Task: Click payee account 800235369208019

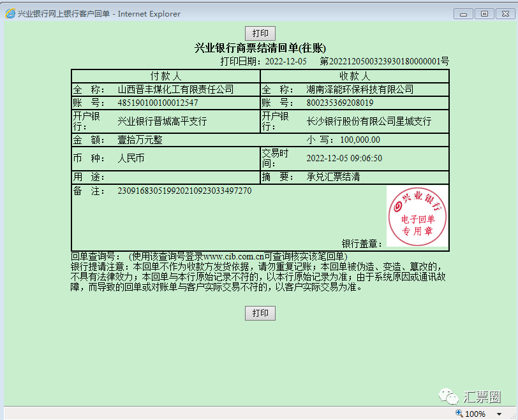Action: point(339,103)
